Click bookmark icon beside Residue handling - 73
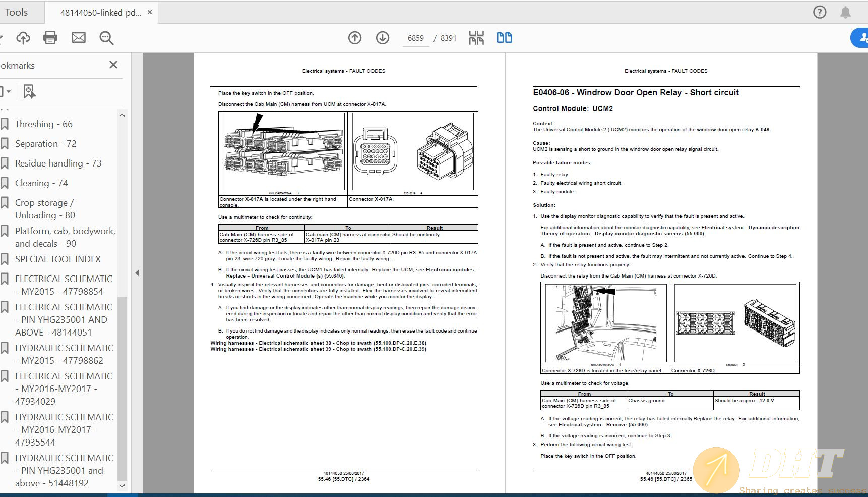 click(5, 163)
